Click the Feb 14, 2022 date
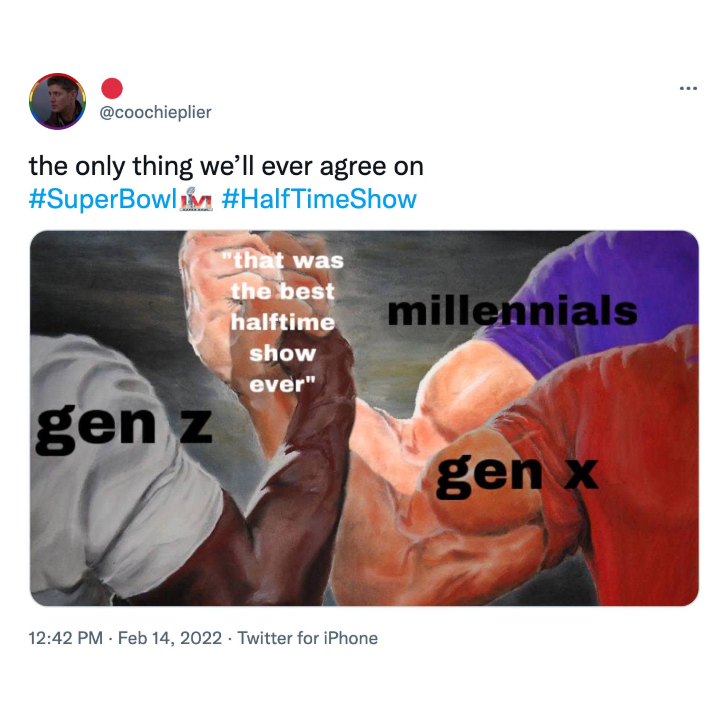The image size is (728, 728). (x=170, y=638)
